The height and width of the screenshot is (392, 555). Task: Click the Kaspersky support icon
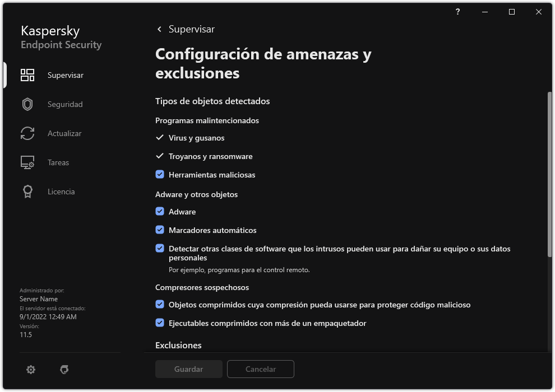(64, 369)
